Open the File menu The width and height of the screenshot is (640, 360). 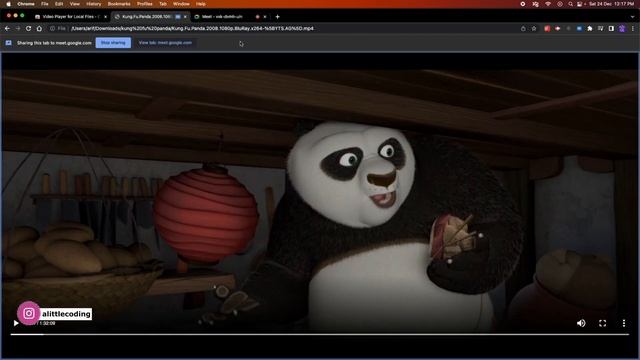pyautogui.click(x=44, y=4)
